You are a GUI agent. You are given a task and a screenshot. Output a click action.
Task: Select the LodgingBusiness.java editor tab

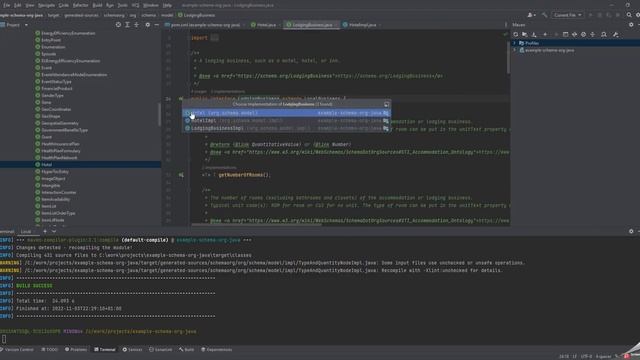pos(312,25)
